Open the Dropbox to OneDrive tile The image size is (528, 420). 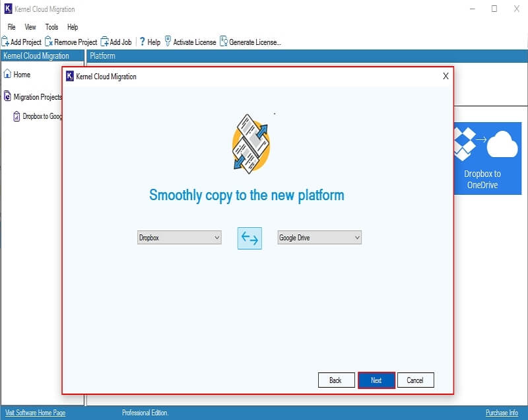(x=488, y=158)
